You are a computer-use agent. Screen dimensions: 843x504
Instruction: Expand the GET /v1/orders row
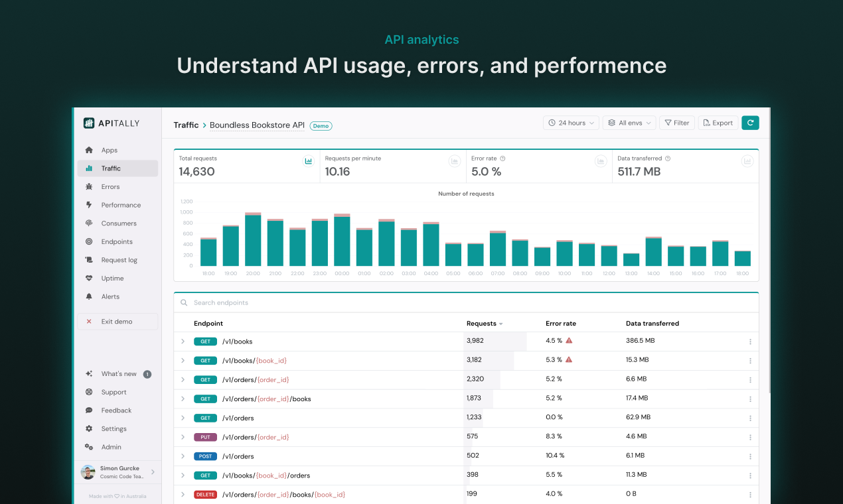click(x=183, y=418)
